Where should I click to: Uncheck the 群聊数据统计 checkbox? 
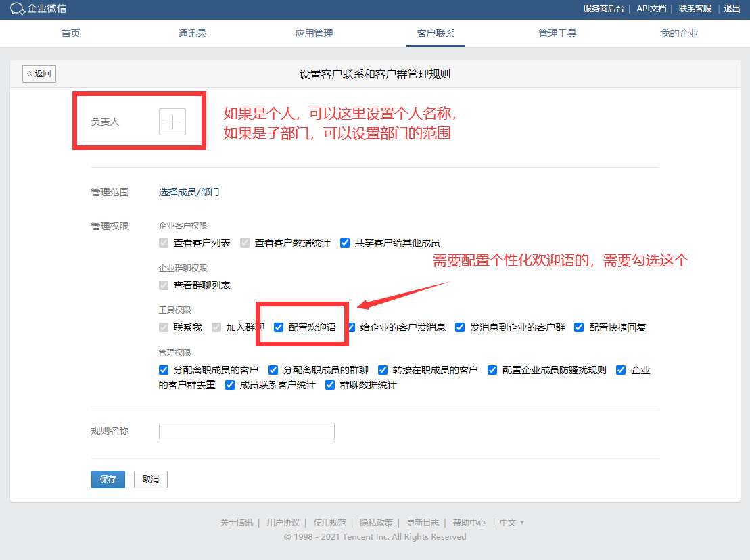329,385
